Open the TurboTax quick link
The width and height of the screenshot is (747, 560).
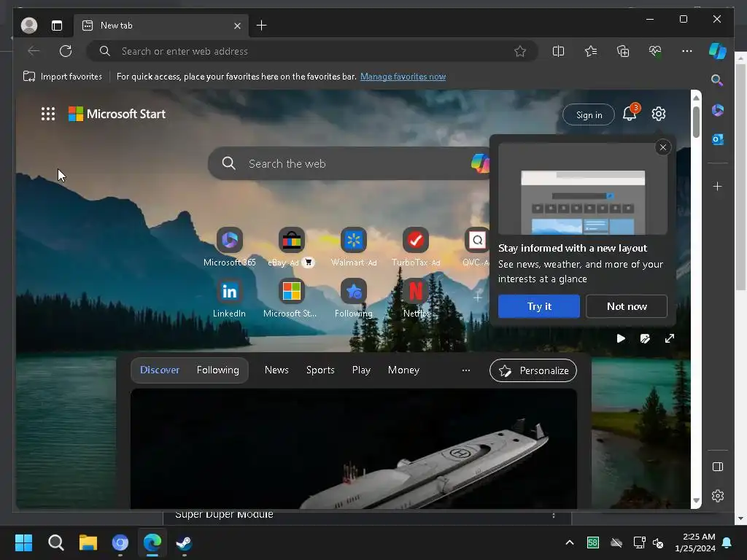tap(415, 247)
